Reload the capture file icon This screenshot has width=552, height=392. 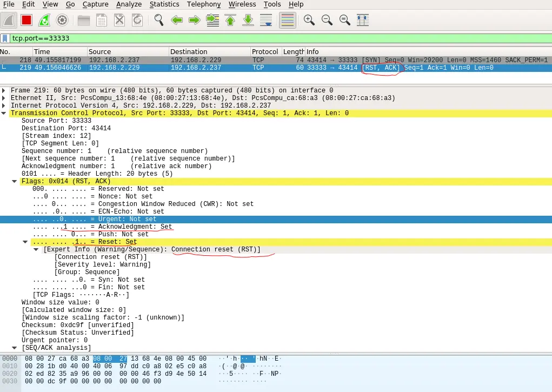(137, 20)
